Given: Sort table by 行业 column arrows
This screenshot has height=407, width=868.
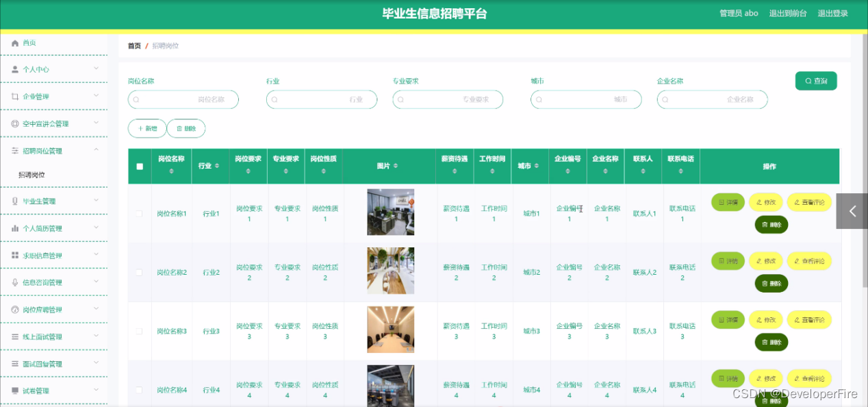Looking at the screenshot, I should pyautogui.click(x=217, y=166).
